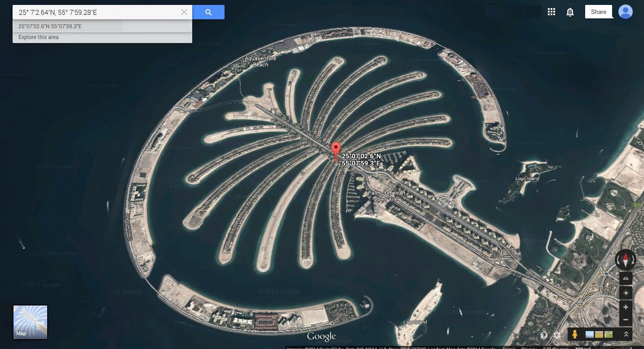Image resolution: width=644 pixels, height=349 pixels.
Task: Click the blue magnifier search button
Action: (208, 13)
